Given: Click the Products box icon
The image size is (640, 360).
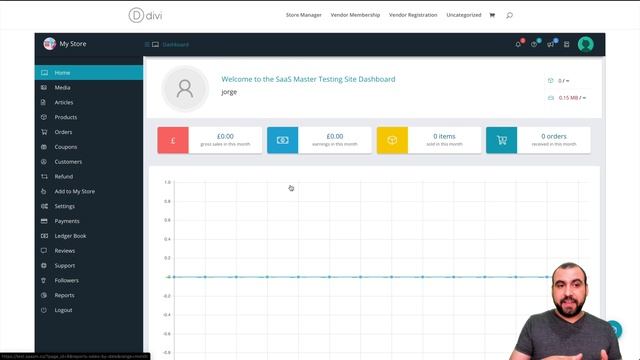Looking at the screenshot, I should (x=44, y=117).
